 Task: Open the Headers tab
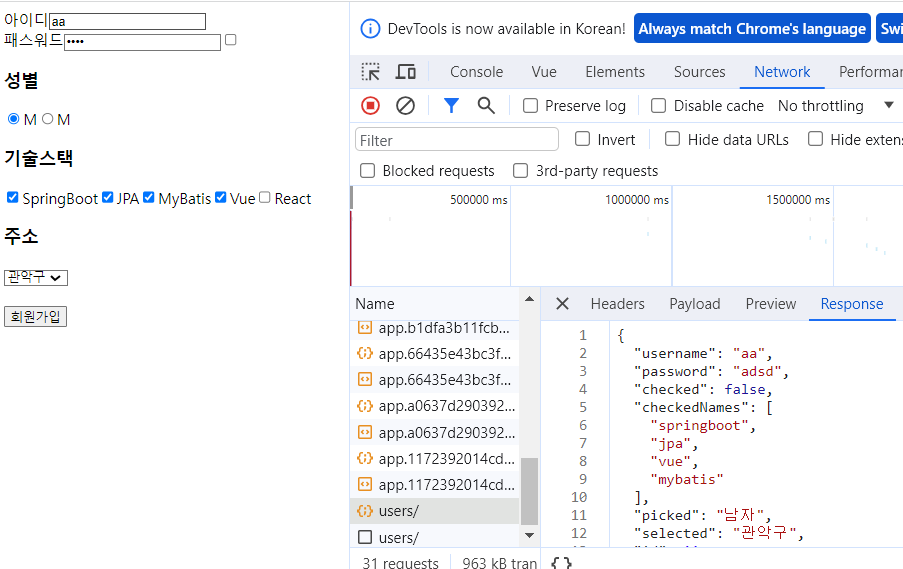coord(617,304)
